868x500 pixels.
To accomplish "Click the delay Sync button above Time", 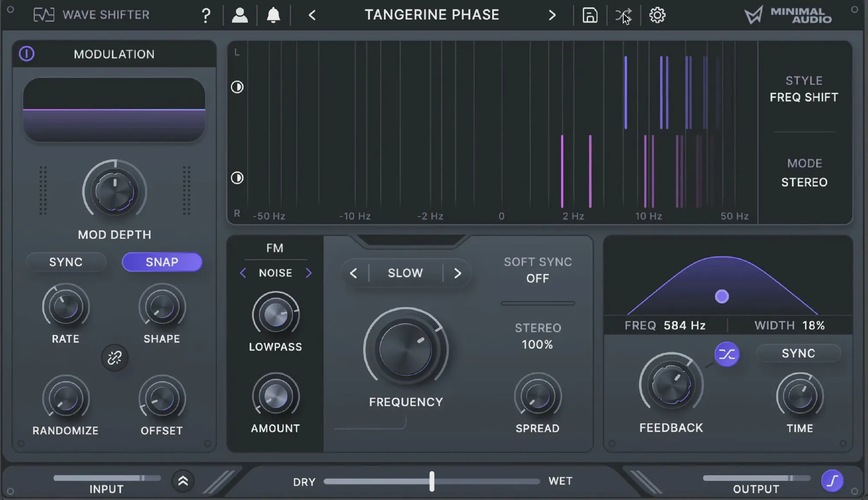I will tap(798, 353).
